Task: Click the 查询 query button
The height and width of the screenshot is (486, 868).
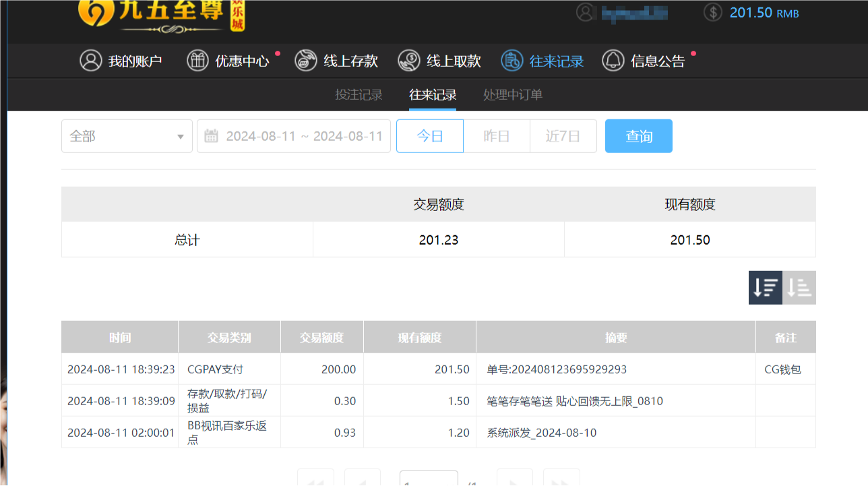Action: [638, 135]
